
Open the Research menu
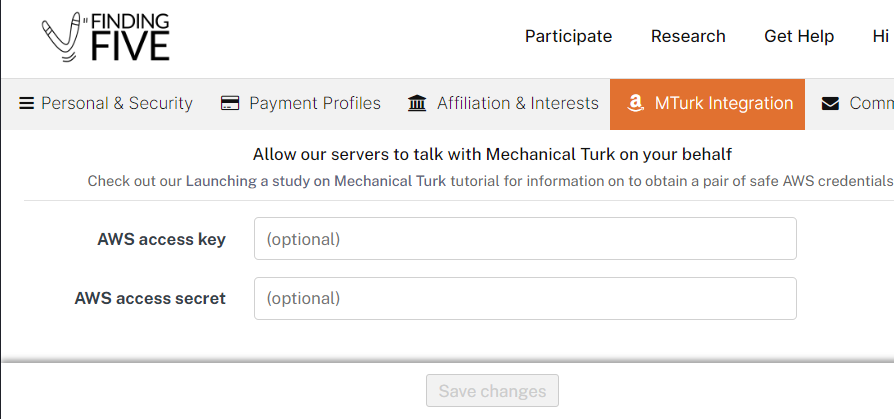click(x=688, y=36)
